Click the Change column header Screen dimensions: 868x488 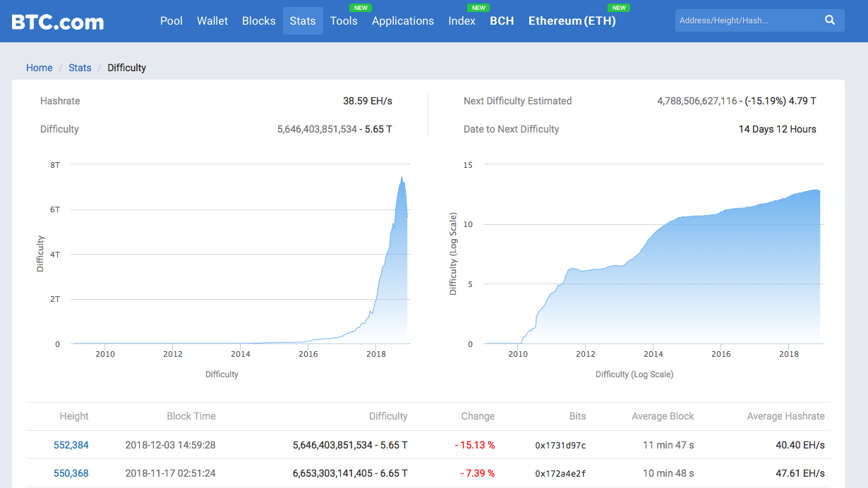[478, 416]
